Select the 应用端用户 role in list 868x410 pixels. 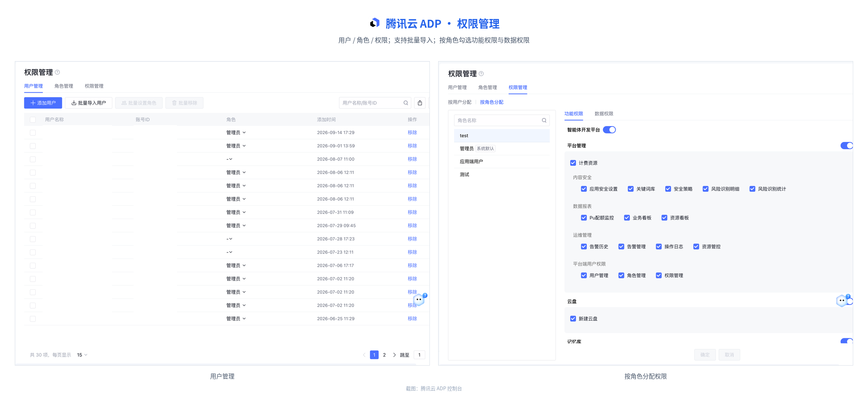click(x=502, y=161)
